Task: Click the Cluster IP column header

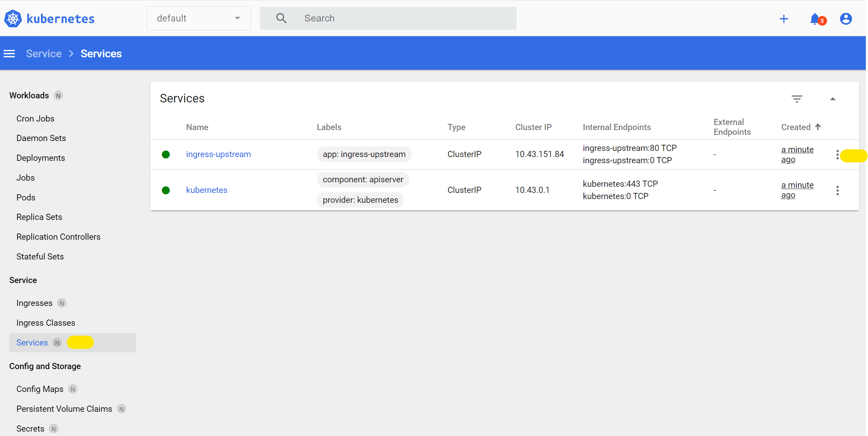Action: (x=533, y=127)
